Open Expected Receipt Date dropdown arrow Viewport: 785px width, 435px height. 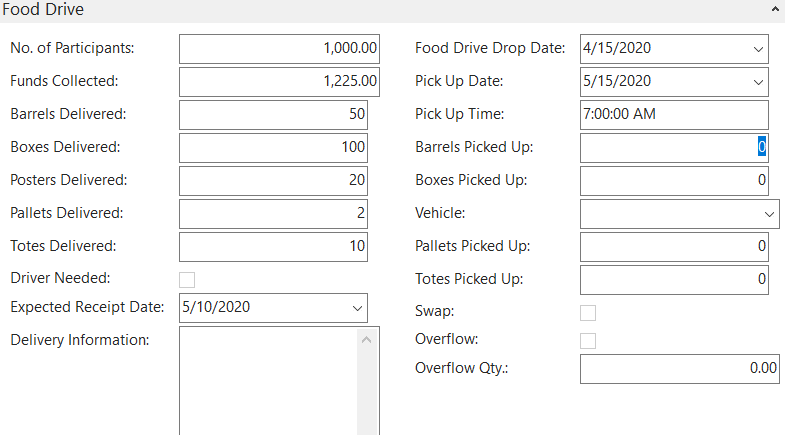[355, 308]
